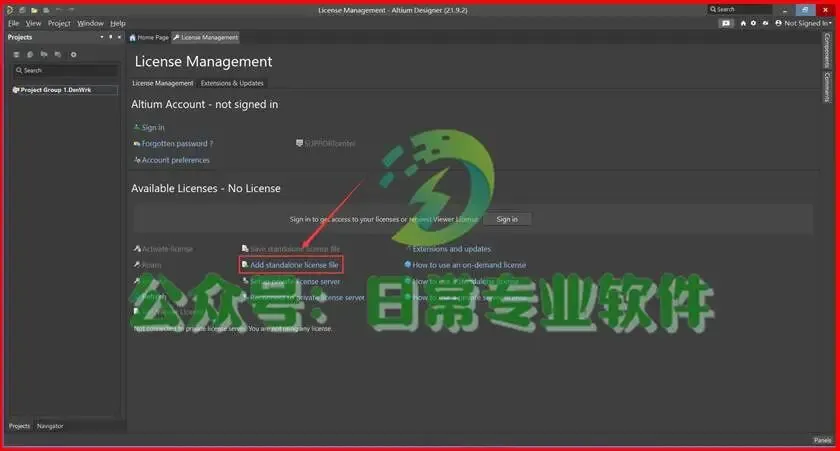Switch to Navigator tab at panel bottom

click(50, 426)
